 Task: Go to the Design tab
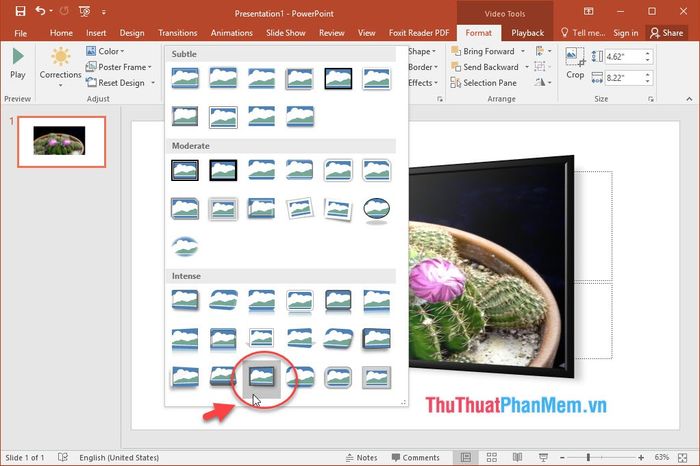pos(132,33)
